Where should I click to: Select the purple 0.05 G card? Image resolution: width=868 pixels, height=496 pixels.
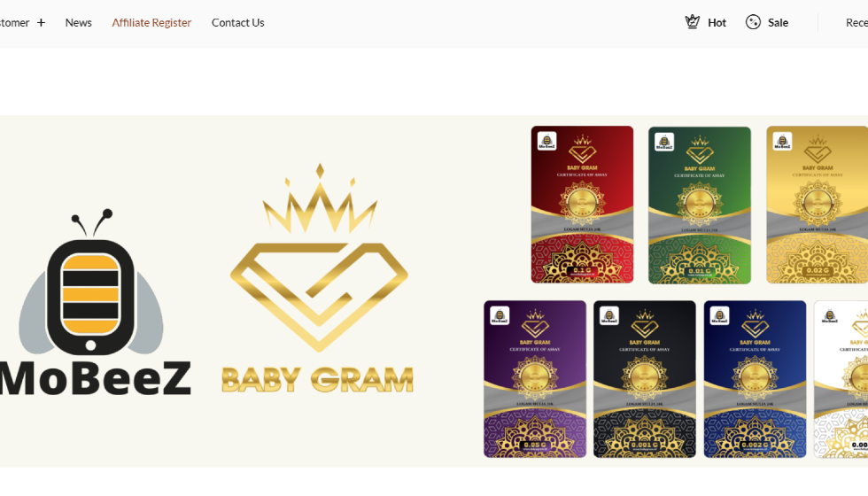tap(535, 379)
